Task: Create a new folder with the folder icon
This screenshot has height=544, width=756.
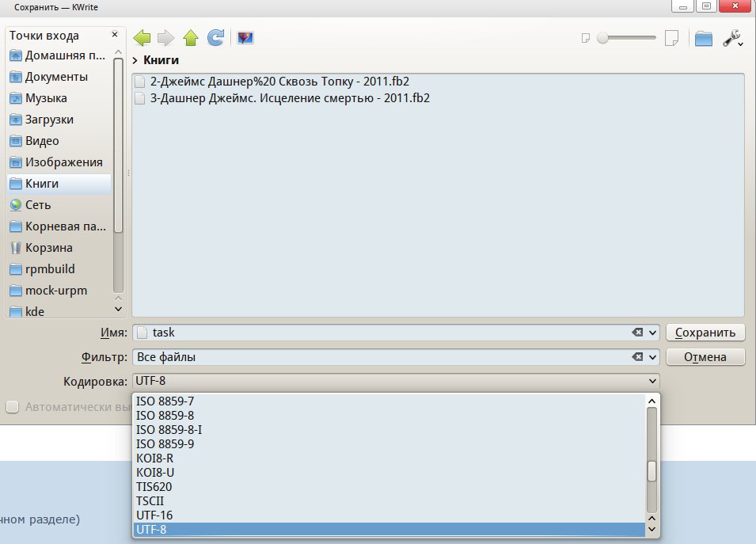Action: 704,38
